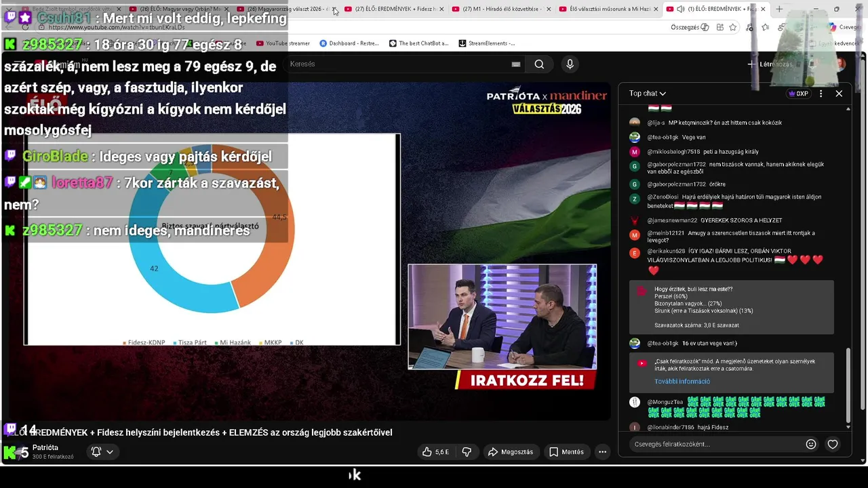Add page to favorites with star icon
Viewport: 868px width, 488px height.
point(733,27)
